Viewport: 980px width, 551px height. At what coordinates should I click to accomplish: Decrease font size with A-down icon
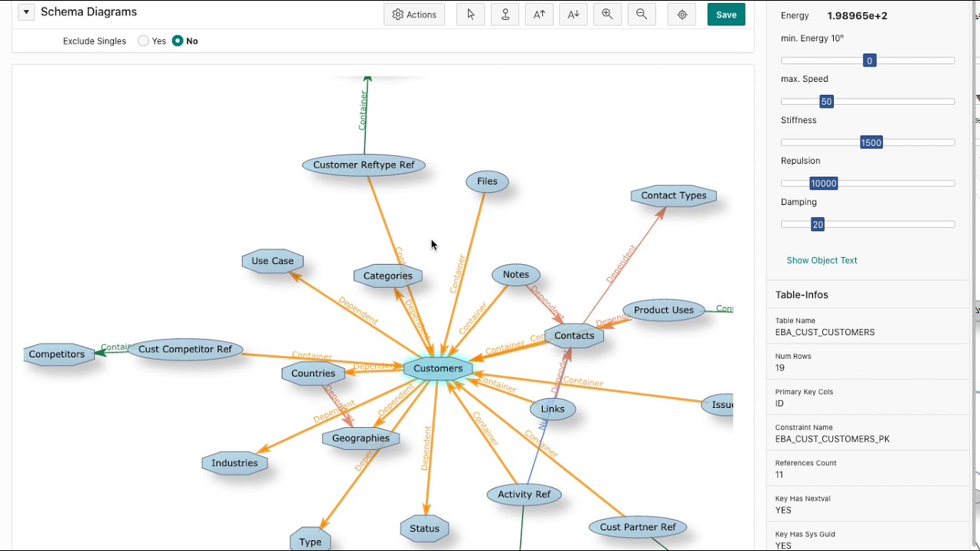tap(573, 15)
